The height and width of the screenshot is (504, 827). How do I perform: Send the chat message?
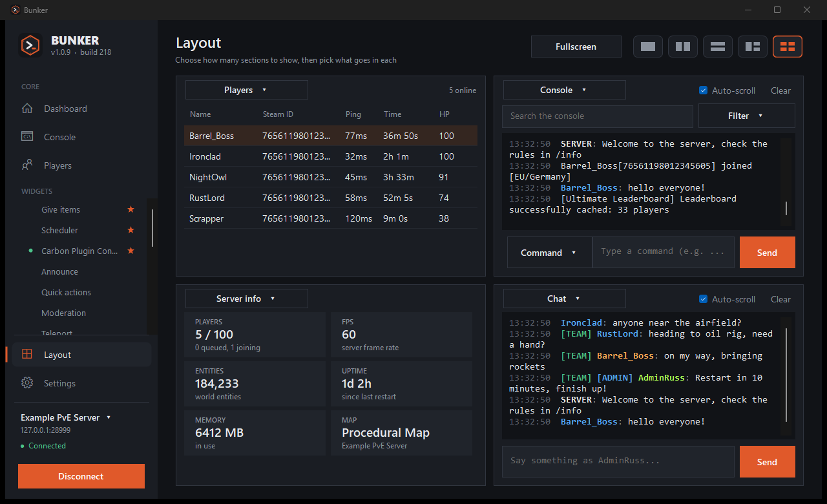[x=768, y=462]
